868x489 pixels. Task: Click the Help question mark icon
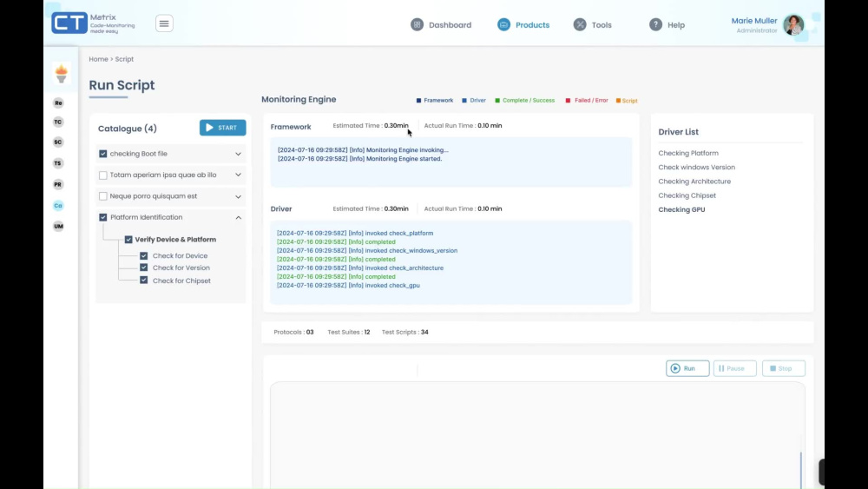pyautogui.click(x=655, y=24)
